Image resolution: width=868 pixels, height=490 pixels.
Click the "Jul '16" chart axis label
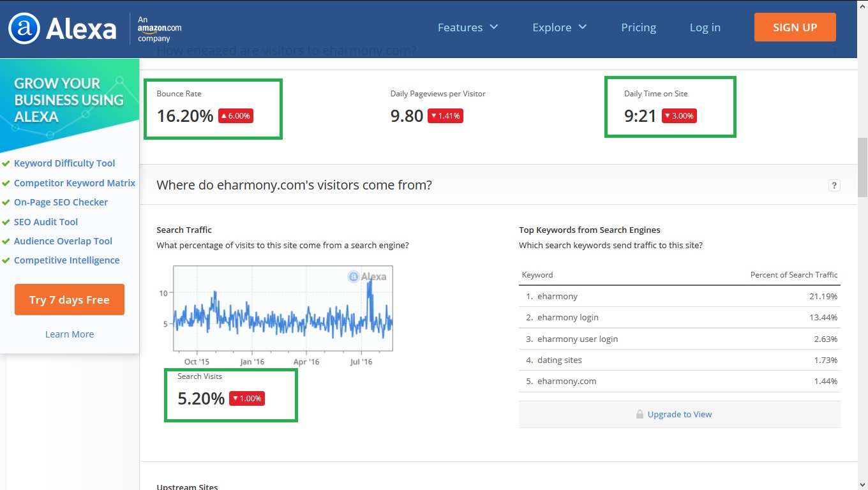361,362
